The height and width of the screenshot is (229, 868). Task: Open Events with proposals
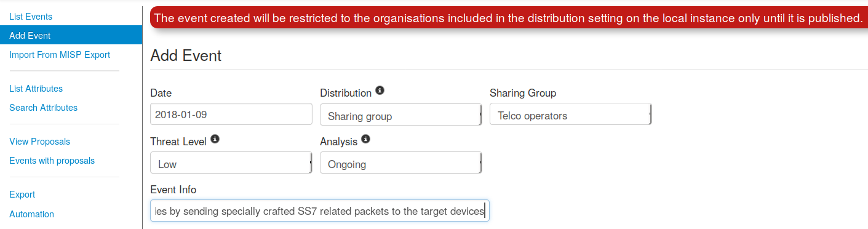click(x=52, y=161)
